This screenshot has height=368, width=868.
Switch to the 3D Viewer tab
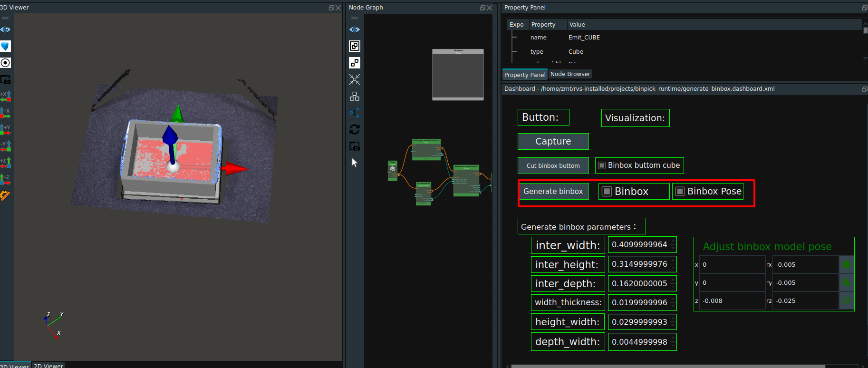pyautogui.click(x=15, y=365)
